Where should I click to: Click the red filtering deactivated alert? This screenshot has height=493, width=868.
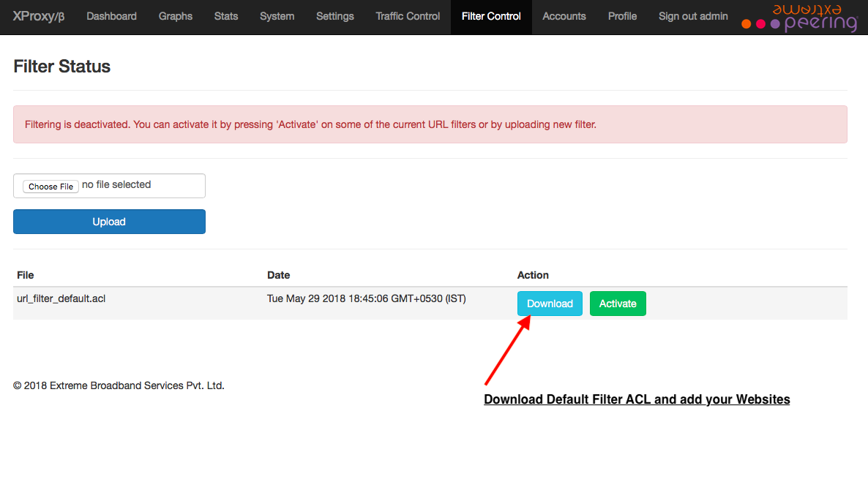(430, 124)
